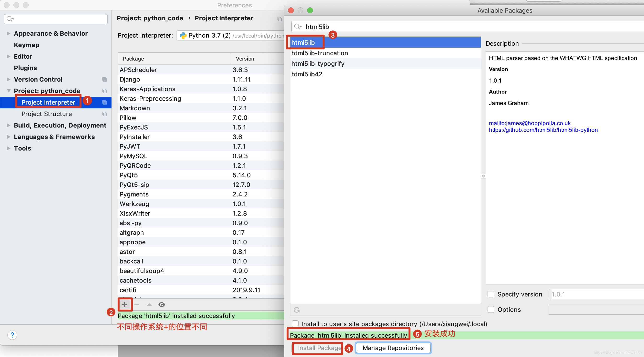Click project-level icon beside Project Interpreter row
This screenshot has width=644, height=357.
105,102
